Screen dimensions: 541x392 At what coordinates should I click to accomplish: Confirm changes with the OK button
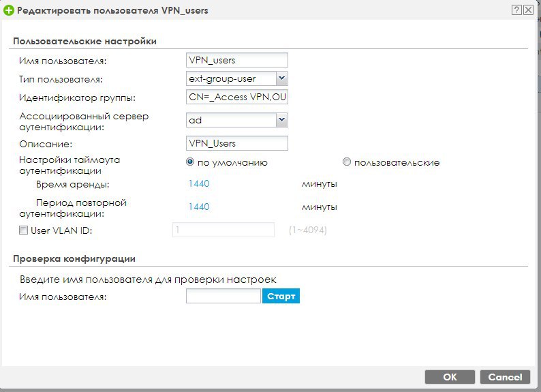(x=450, y=376)
